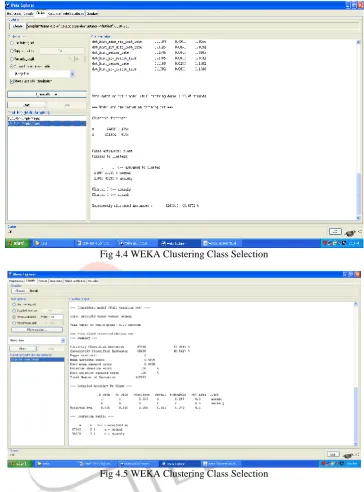
Task: Select 'Percentage split' radio in Fig 4.4 cluster mode
Action: [12, 59]
